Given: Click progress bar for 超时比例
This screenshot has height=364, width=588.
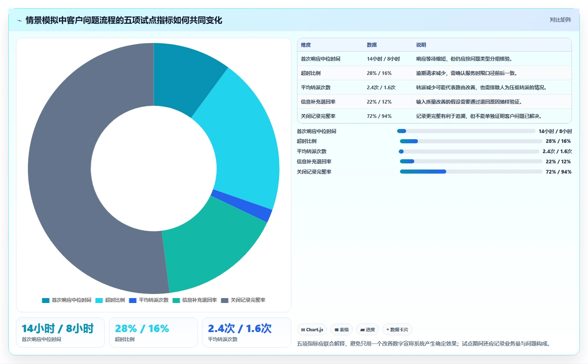Looking at the screenshot, I should coord(471,141).
